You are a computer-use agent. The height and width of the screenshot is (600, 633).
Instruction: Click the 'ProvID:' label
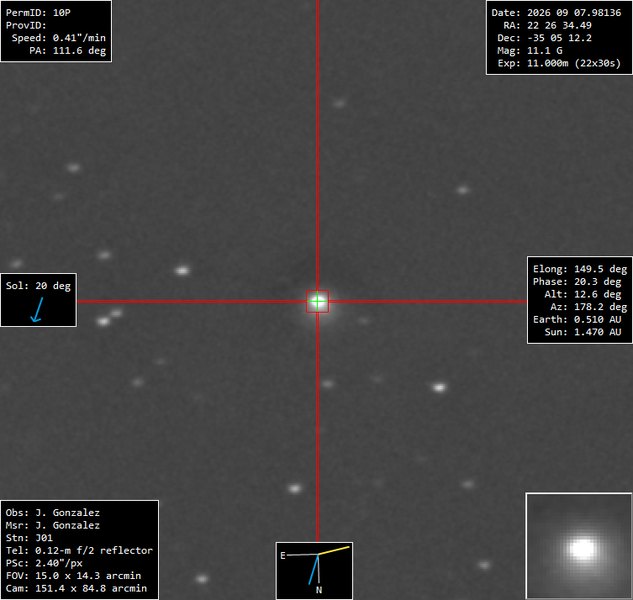tap(26, 25)
